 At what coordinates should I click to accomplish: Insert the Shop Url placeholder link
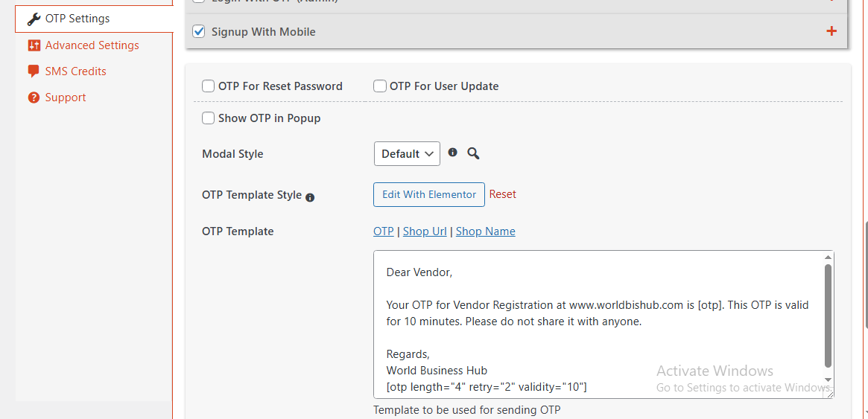(425, 231)
